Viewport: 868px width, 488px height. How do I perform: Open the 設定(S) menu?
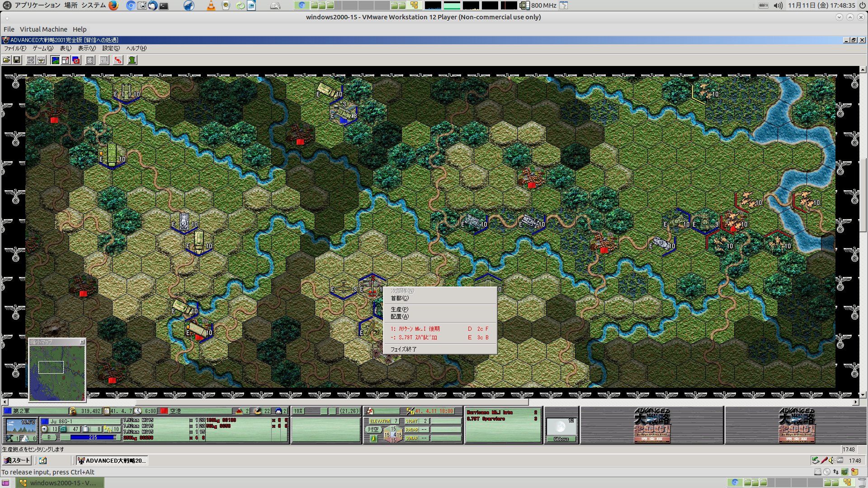[111, 48]
